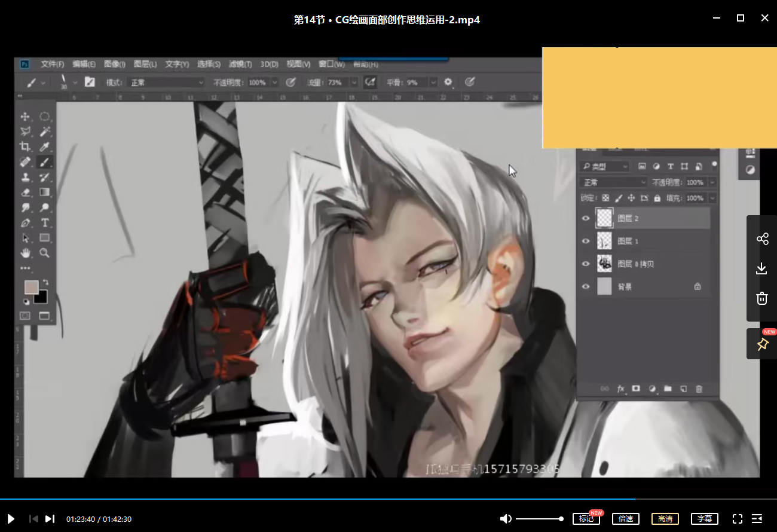Toggle visibility of 图层 8 拷贝
Image resolution: width=777 pixels, height=532 pixels.
[586, 264]
